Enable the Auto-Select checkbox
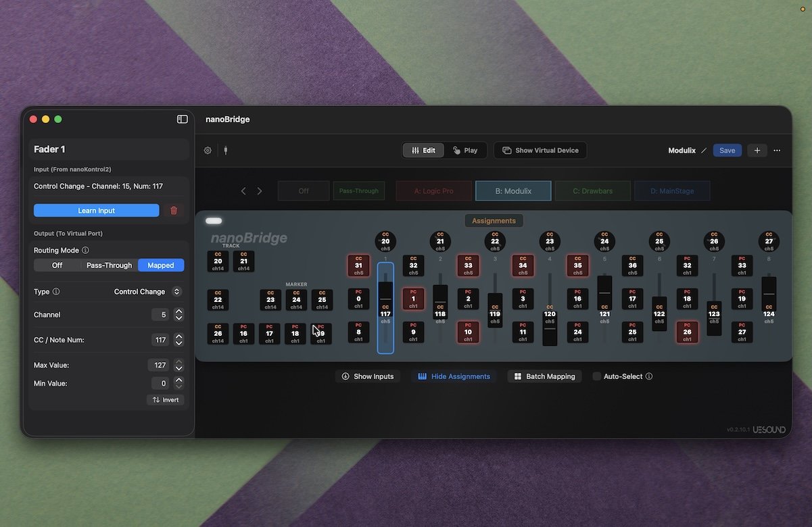Viewport: 812px width, 527px height. [x=596, y=376]
